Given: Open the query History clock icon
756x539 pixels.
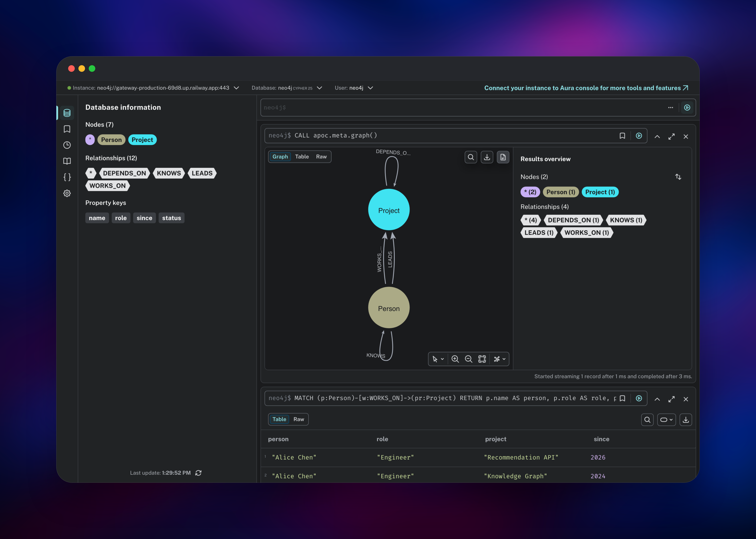Looking at the screenshot, I should pyautogui.click(x=67, y=145).
